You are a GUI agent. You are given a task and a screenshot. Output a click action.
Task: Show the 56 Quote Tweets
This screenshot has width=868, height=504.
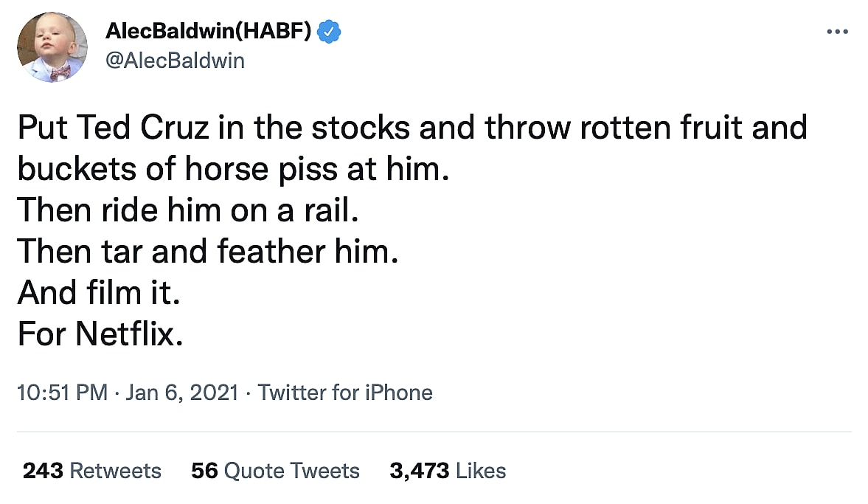coord(275,471)
